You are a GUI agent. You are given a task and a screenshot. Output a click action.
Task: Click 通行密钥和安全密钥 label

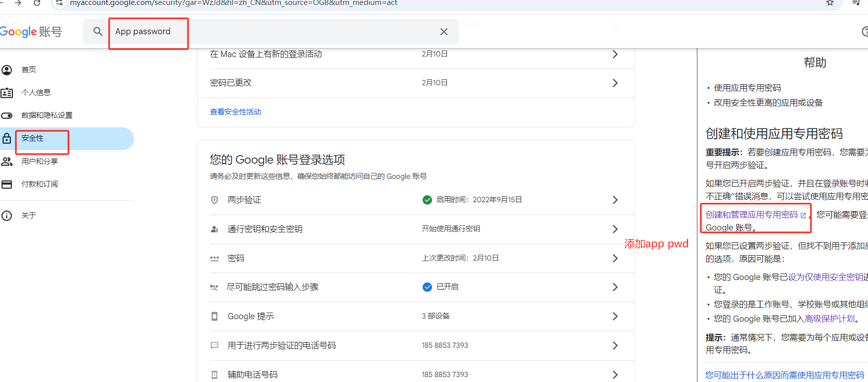pyautogui.click(x=265, y=229)
